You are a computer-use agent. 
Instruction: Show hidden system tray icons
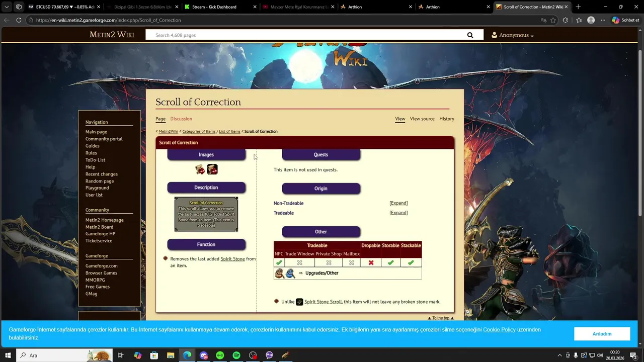coord(559,355)
